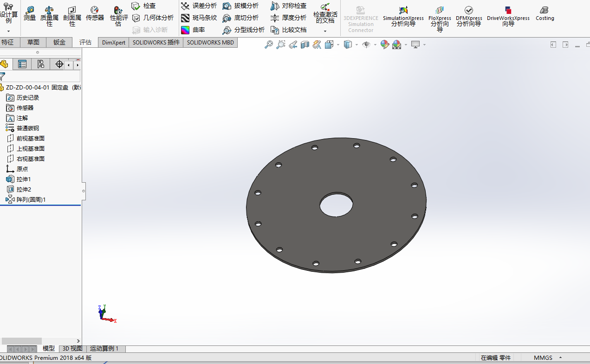Select FeatureManager design tree tab
Screen dimensions: 590x364
[x=5, y=64]
